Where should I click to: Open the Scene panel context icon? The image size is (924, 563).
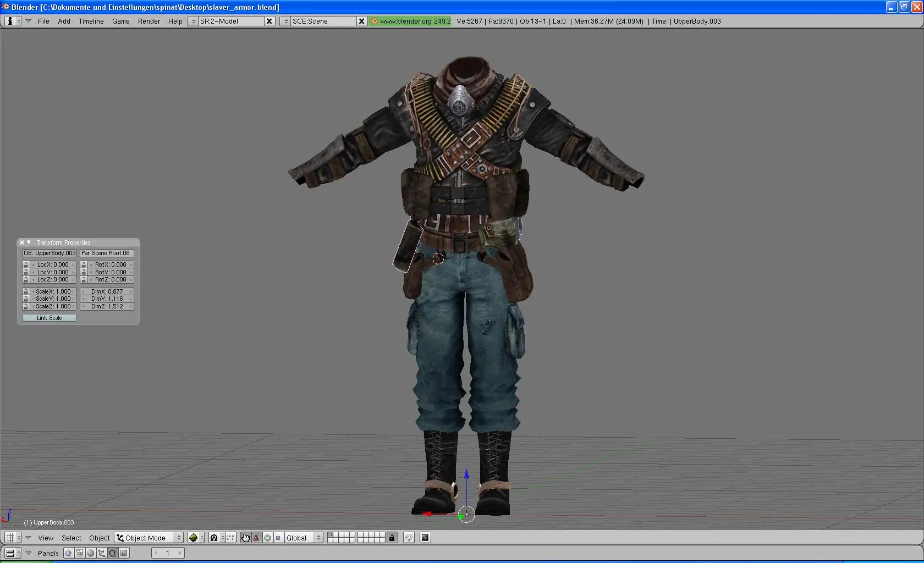pyautogui.click(x=124, y=553)
